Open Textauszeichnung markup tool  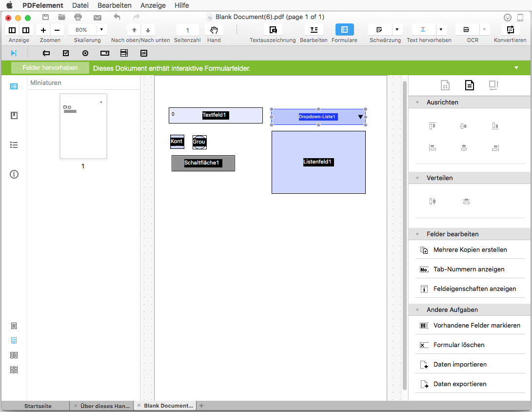(x=273, y=30)
